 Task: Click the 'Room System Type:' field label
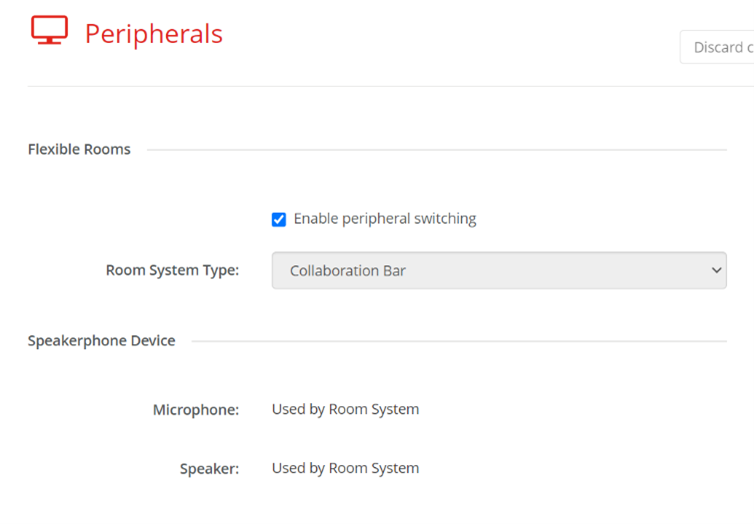pos(172,270)
